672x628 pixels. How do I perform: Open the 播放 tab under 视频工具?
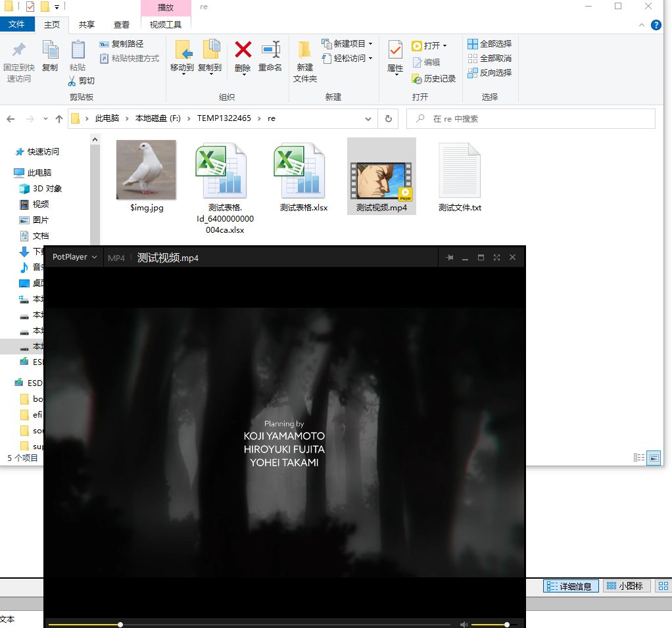(x=166, y=7)
